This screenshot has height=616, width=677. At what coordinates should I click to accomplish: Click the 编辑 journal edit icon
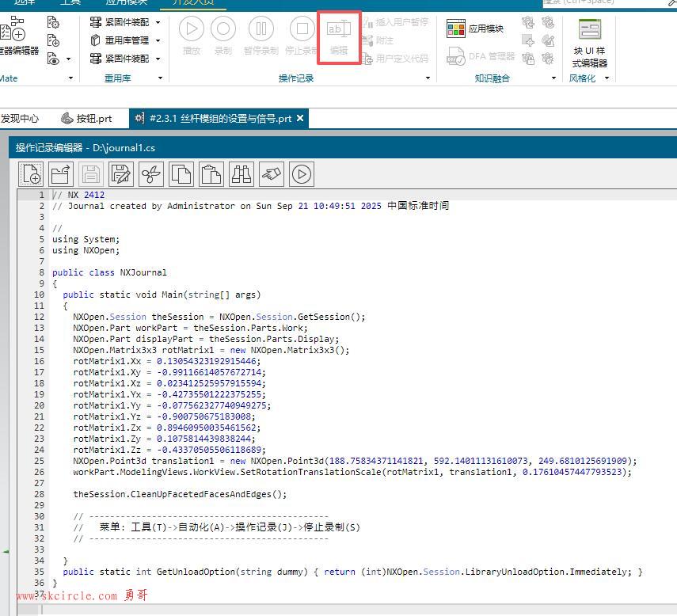(339, 36)
